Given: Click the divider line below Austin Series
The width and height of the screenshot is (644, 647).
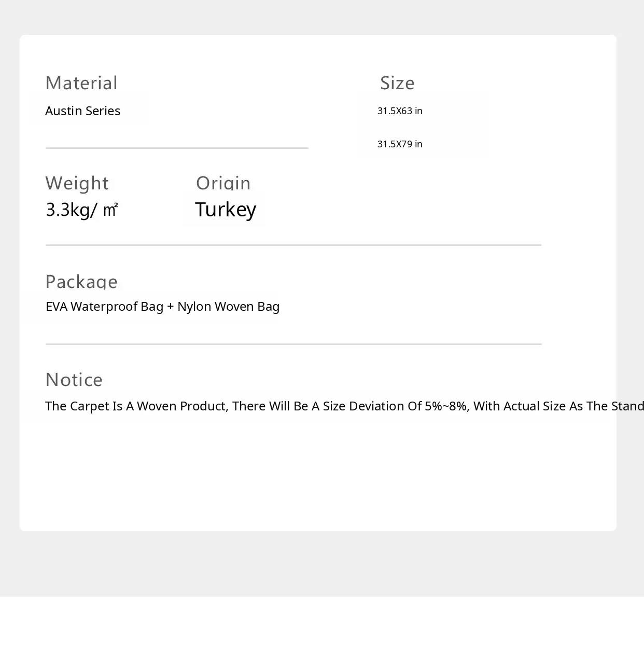Looking at the screenshot, I should point(177,148).
